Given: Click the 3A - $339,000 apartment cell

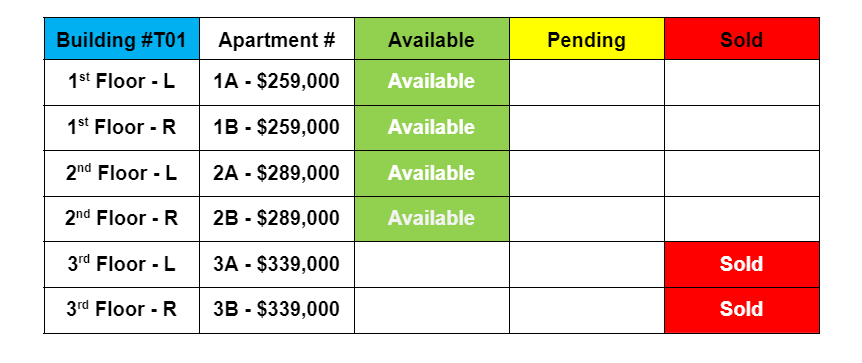Looking at the screenshot, I should (x=277, y=264).
